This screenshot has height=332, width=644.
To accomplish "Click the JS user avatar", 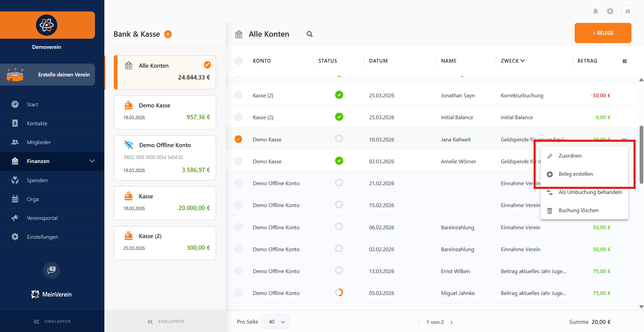I will point(627,11).
